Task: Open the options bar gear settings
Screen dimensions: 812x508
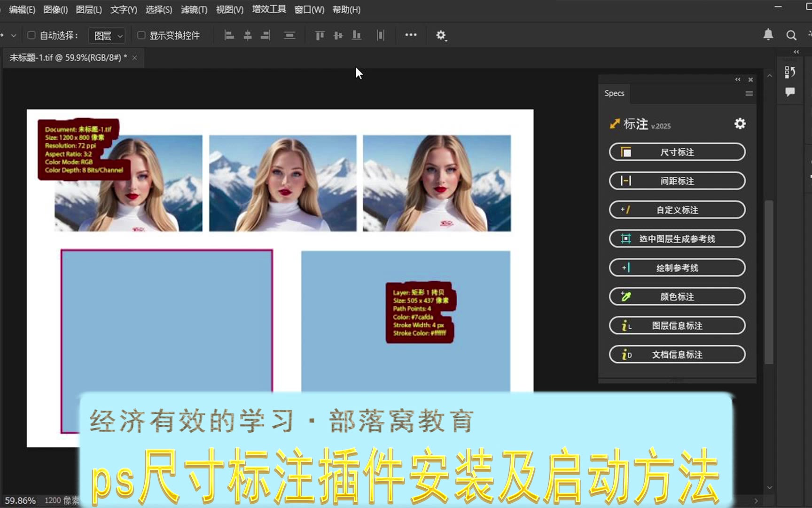Action: (441, 35)
